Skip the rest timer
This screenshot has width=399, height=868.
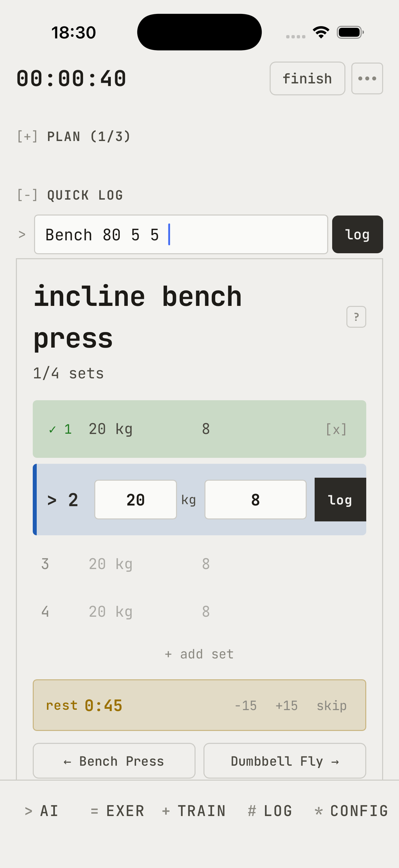[331, 705]
